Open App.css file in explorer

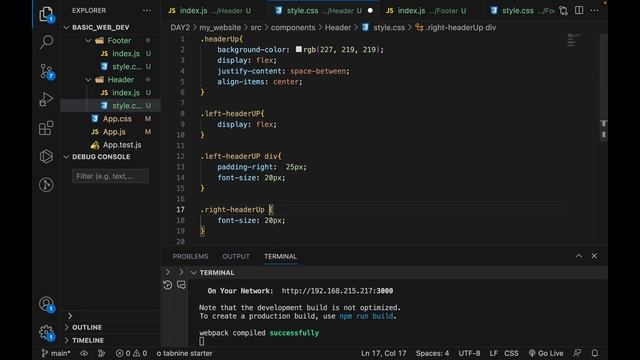tap(117, 119)
